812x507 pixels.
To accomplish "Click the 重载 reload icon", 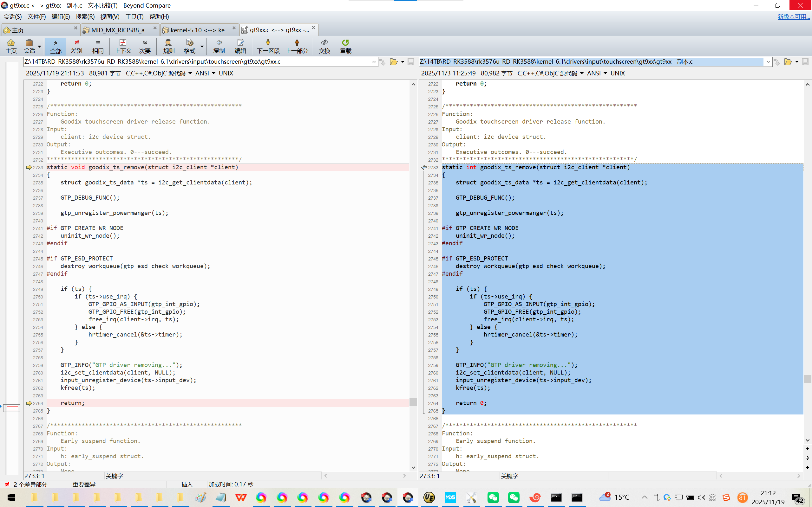I will (x=345, y=46).
